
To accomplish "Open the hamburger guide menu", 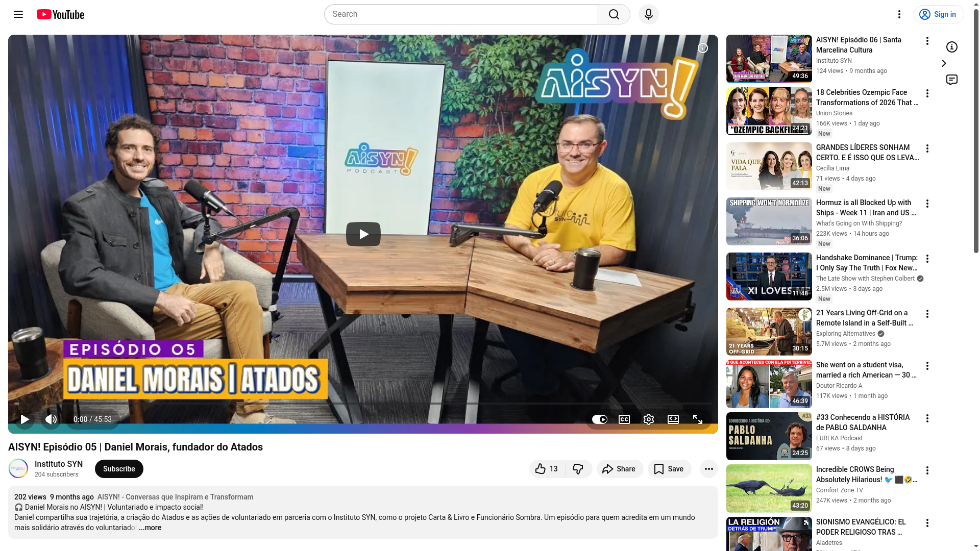I will pyautogui.click(x=18, y=14).
